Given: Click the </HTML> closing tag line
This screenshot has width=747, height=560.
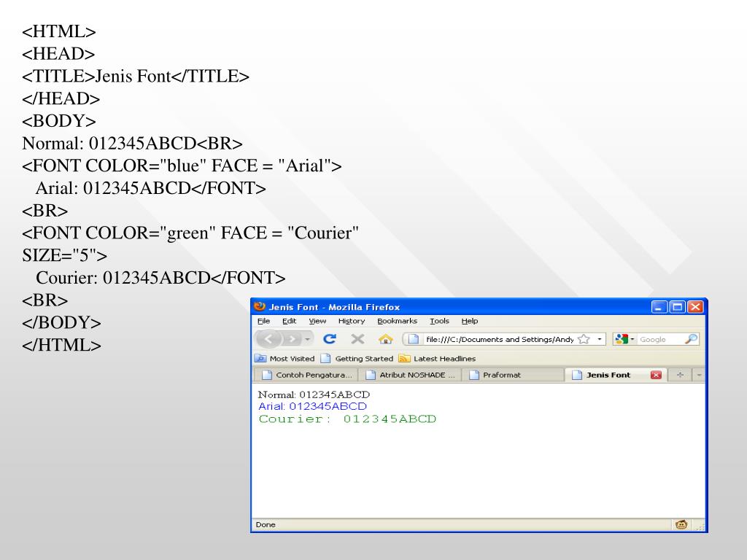Looking at the screenshot, I should 61,345.
